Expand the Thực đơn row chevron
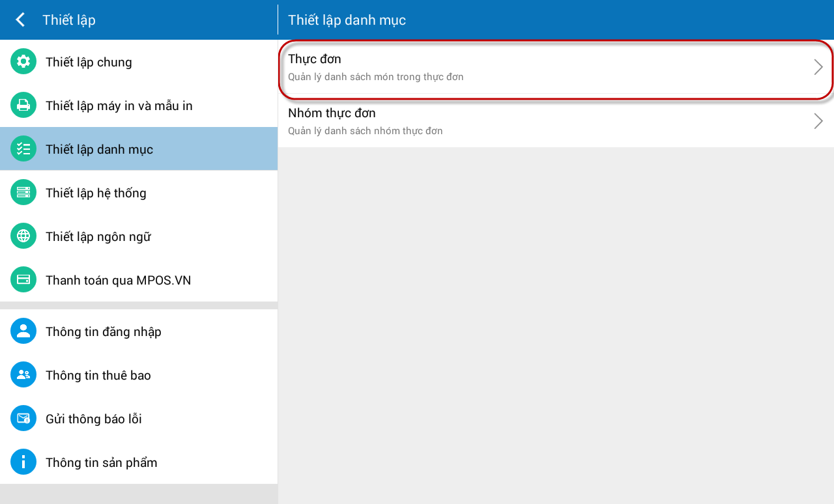834x504 pixels. tap(818, 67)
